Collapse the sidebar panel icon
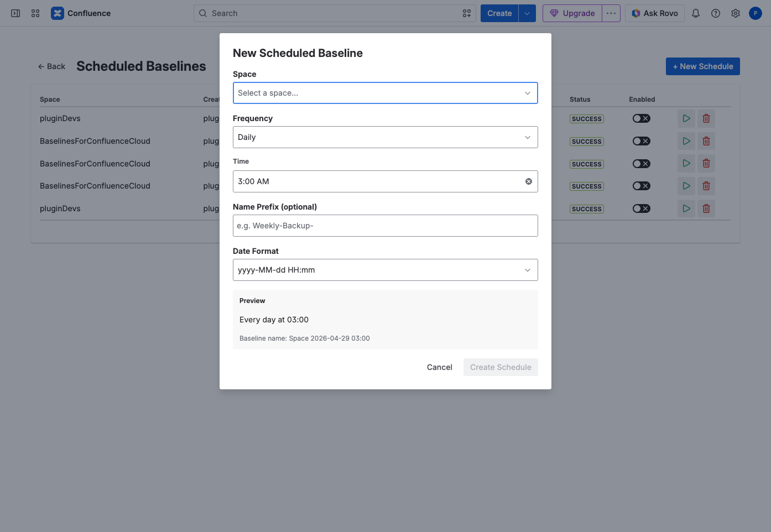 click(15, 13)
